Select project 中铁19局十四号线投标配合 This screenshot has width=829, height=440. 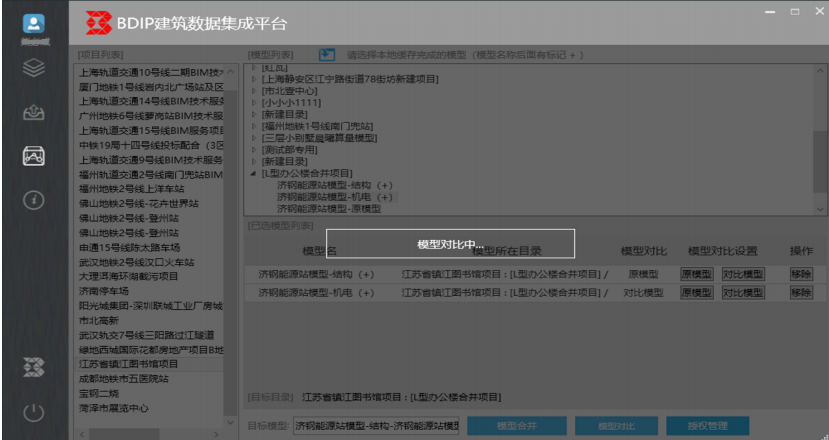(x=149, y=145)
